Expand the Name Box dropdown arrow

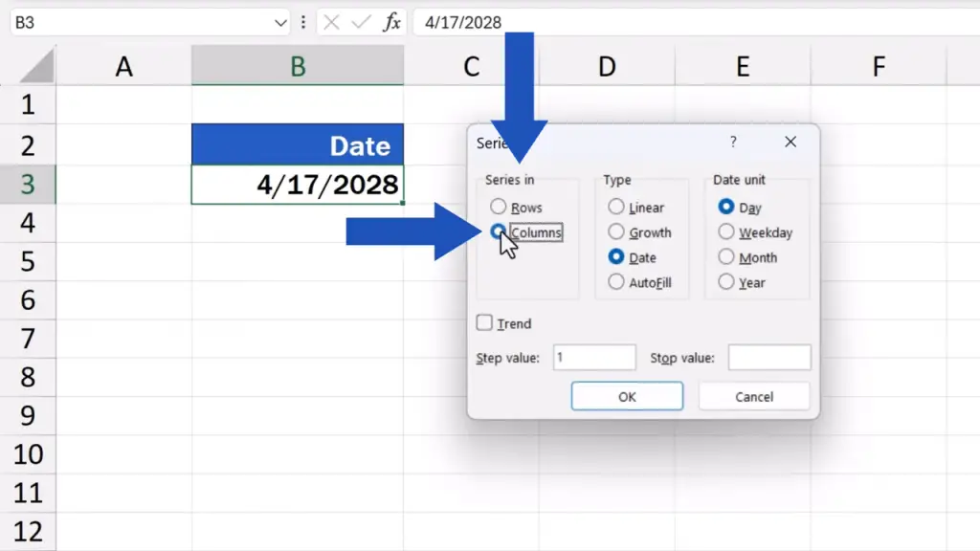tap(280, 23)
